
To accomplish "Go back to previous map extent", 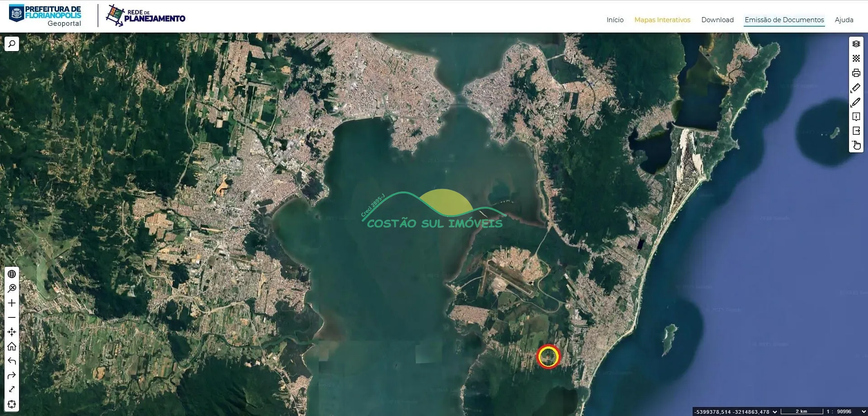I will pyautogui.click(x=12, y=361).
